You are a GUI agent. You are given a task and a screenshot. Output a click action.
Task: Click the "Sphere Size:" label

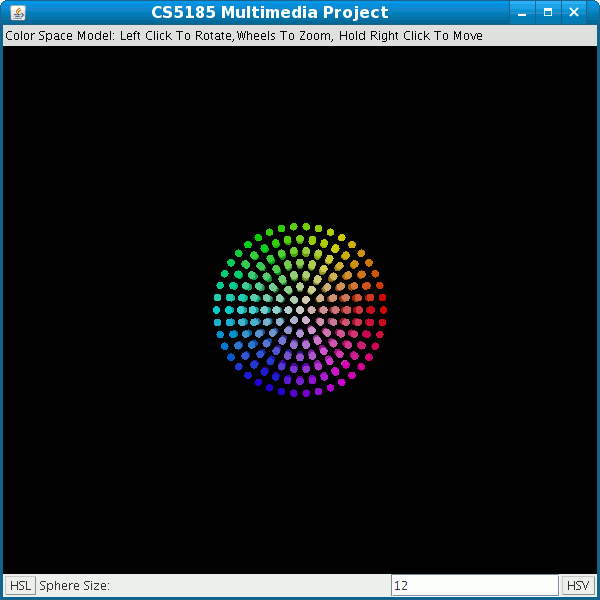75,585
